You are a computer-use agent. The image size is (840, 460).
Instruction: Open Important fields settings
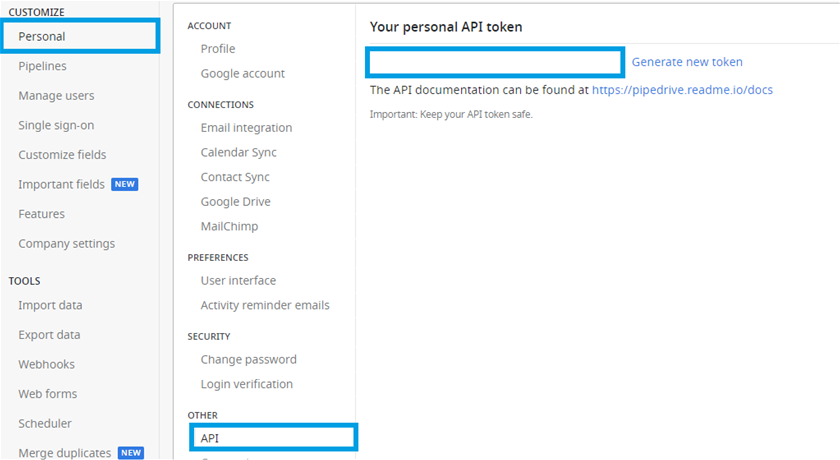click(x=61, y=185)
